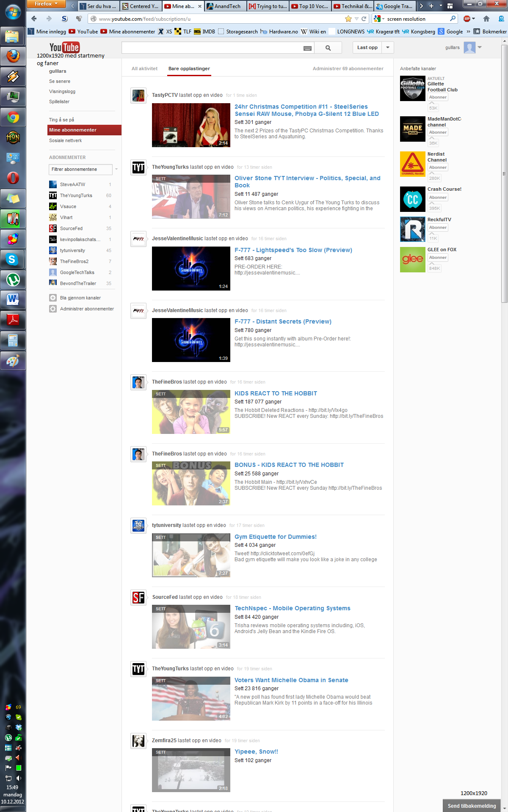The height and width of the screenshot is (812, 508).
Task: Click the Gillette Football Club channel logo
Action: click(413, 88)
